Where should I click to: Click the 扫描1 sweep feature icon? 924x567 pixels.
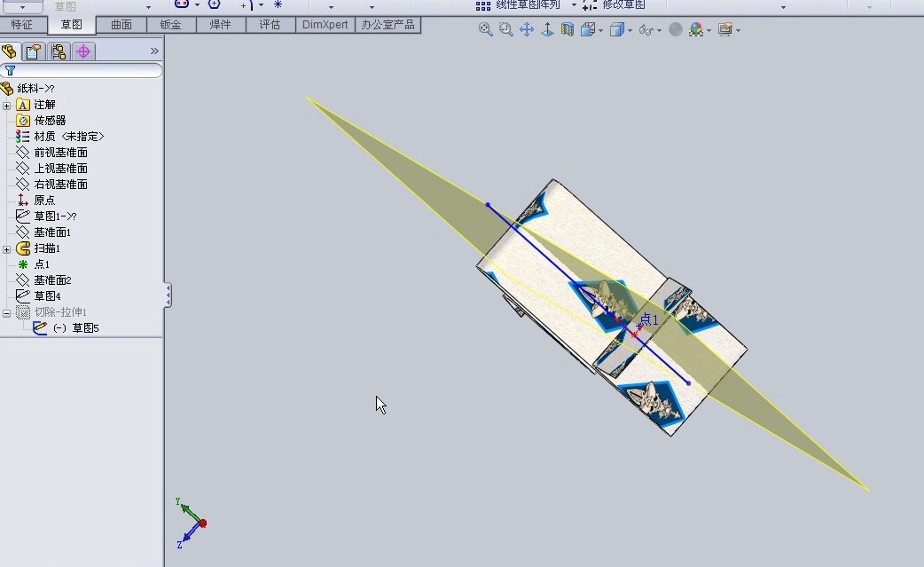tap(23, 248)
